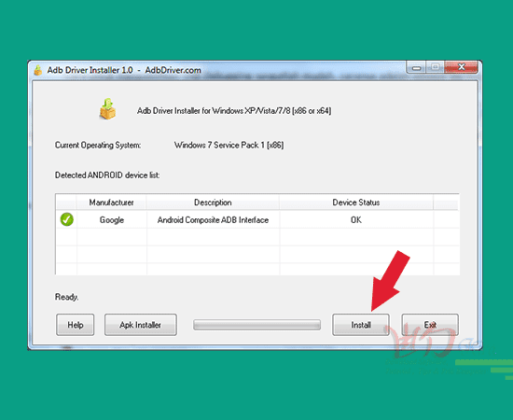Close the Adb Driver Installer window
513x420 pixels.
(x=462, y=67)
